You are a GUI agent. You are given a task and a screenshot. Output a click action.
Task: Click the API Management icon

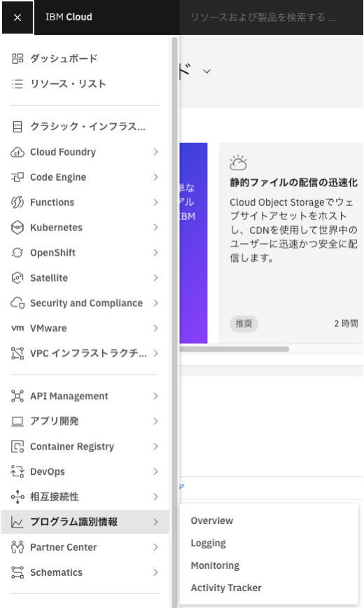coord(17,396)
